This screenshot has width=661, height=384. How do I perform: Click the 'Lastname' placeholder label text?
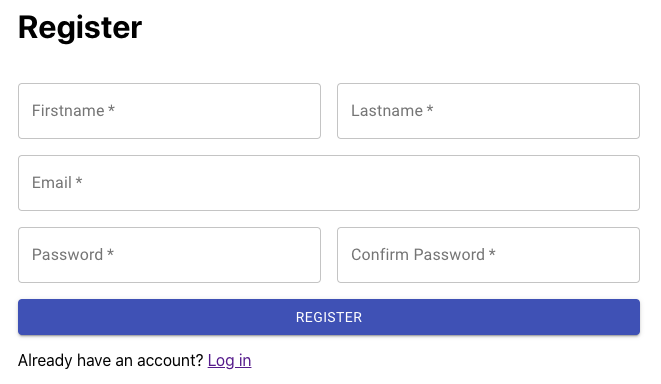tap(387, 111)
